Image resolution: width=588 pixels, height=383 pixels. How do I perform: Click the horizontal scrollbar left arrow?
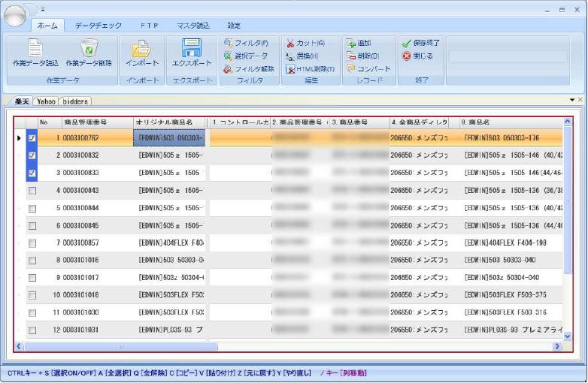point(19,347)
